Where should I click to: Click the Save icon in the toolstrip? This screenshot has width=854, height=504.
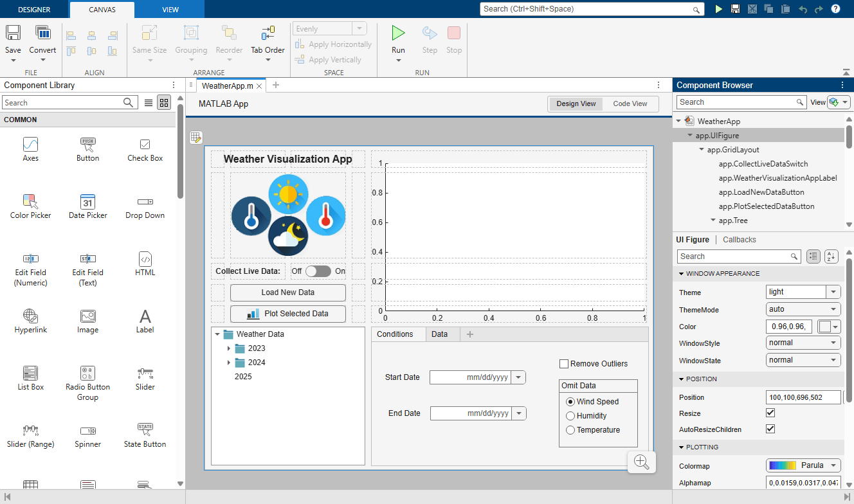pyautogui.click(x=13, y=33)
